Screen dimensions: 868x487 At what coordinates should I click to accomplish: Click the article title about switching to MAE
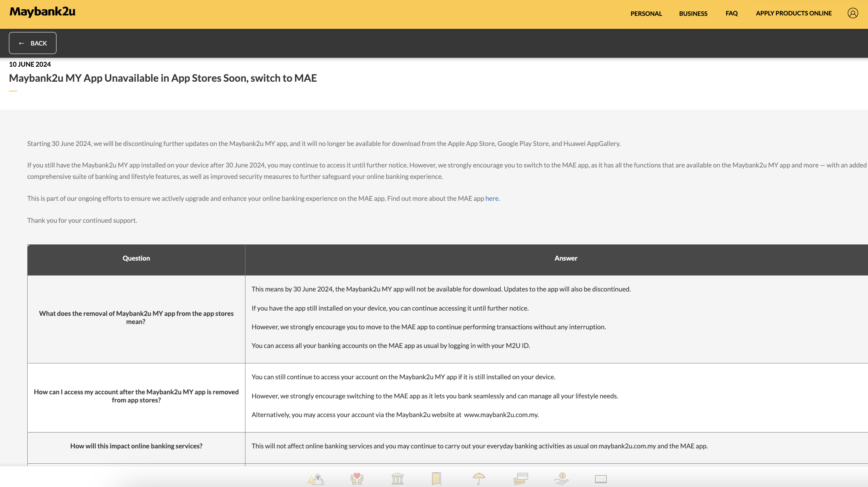(163, 78)
